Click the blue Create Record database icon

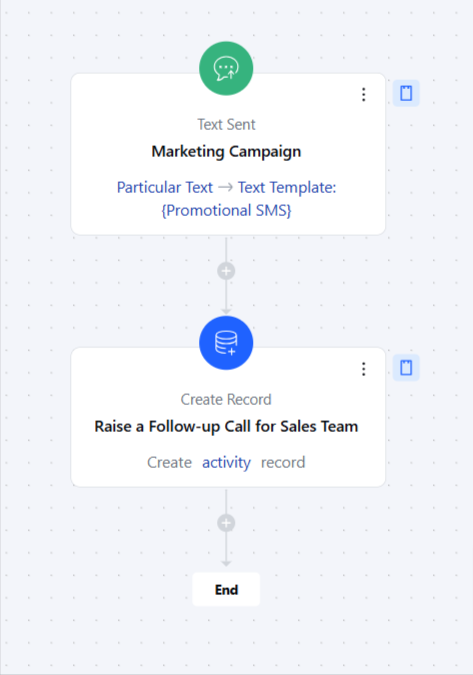pyautogui.click(x=226, y=343)
